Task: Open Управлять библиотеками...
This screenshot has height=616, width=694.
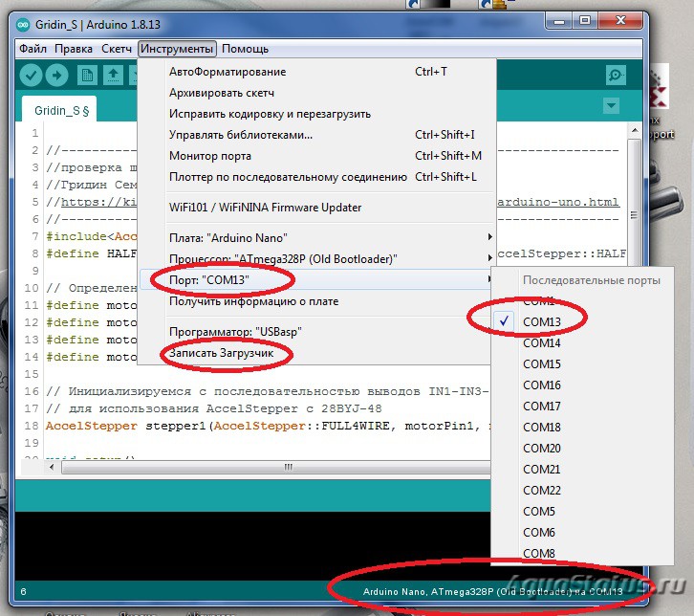Action: [x=315, y=135]
